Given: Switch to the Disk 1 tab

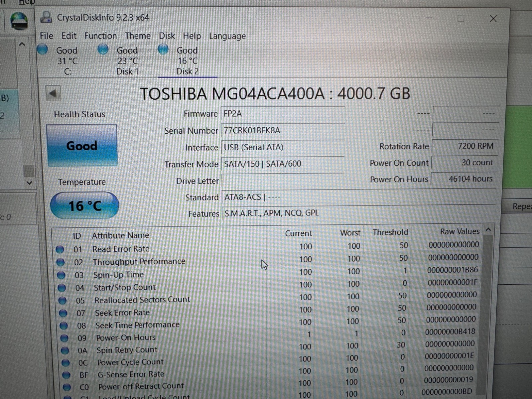Looking at the screenshot, I should (127, 71).
